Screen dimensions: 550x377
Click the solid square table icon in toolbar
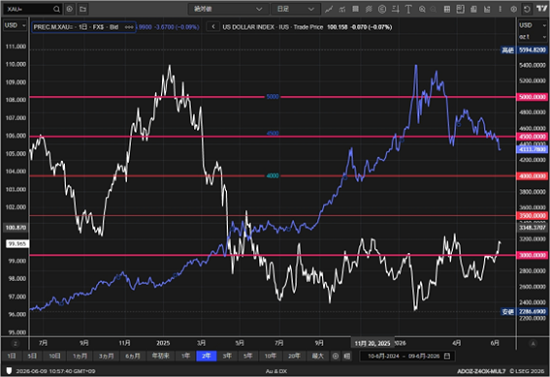[355, 9]
